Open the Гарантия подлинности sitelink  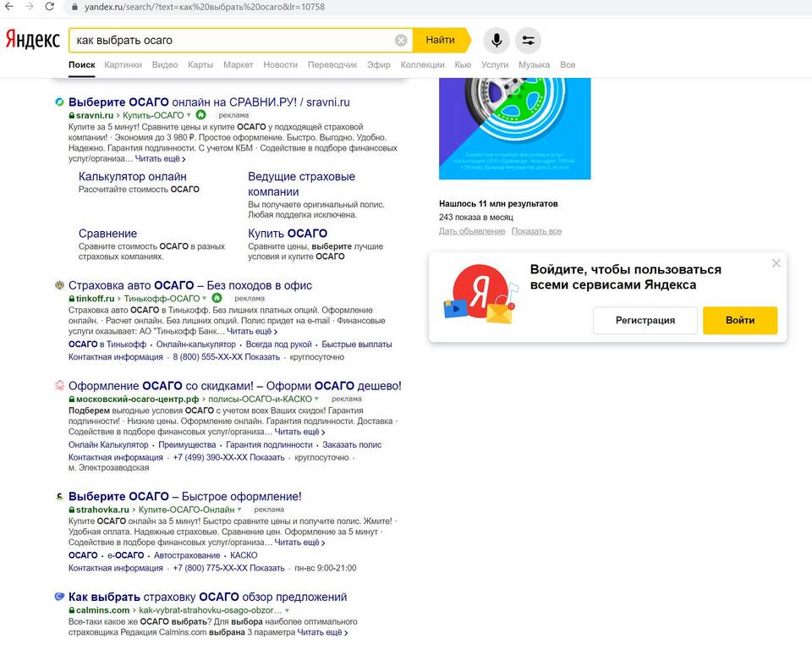[269, 444]
